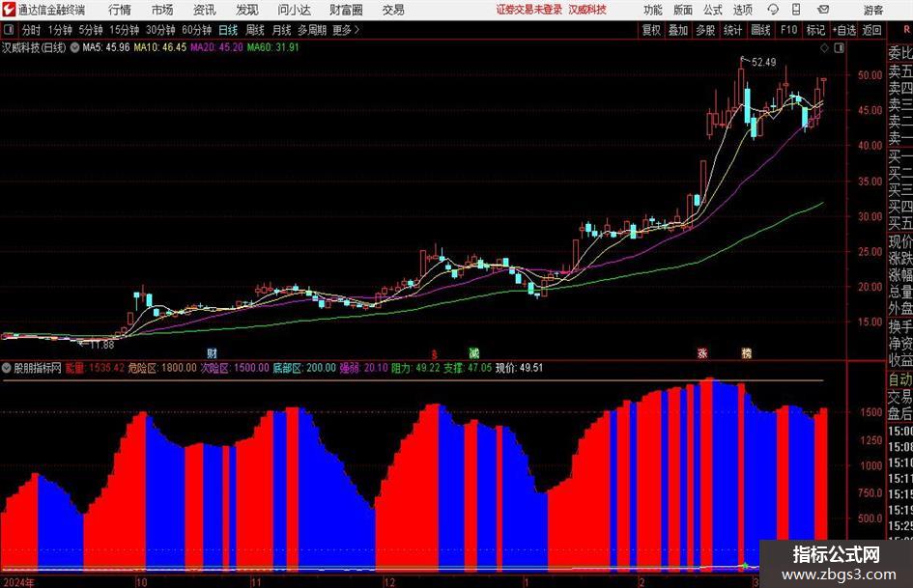The width and height of the screenshot is (913, 588).
Task: Click the 底部区: 200.00 indicator value
Action: pyautogui.click(x=304, y=368)
